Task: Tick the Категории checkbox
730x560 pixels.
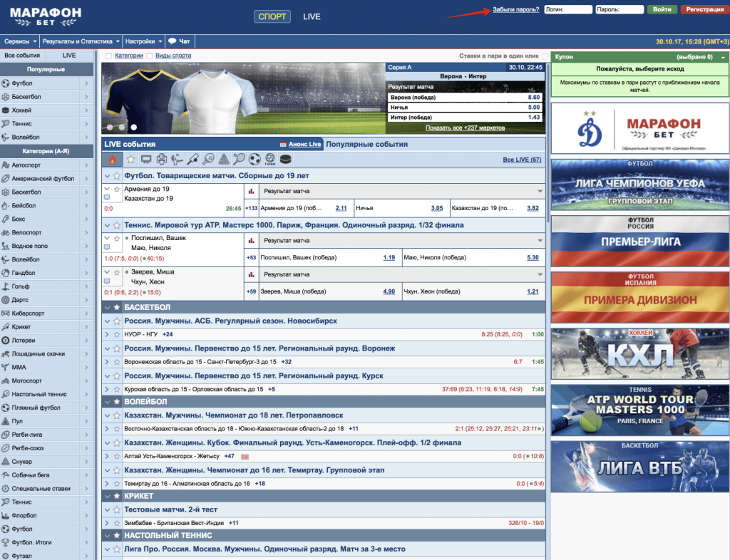Action: tap(109, 56)
